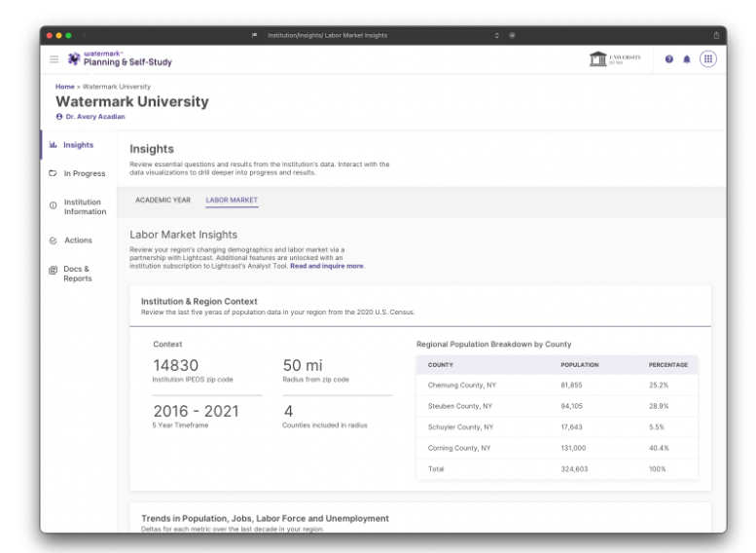
Task: Click the browser back arrow
Action: pyautogui.click(x=85, y=35)
